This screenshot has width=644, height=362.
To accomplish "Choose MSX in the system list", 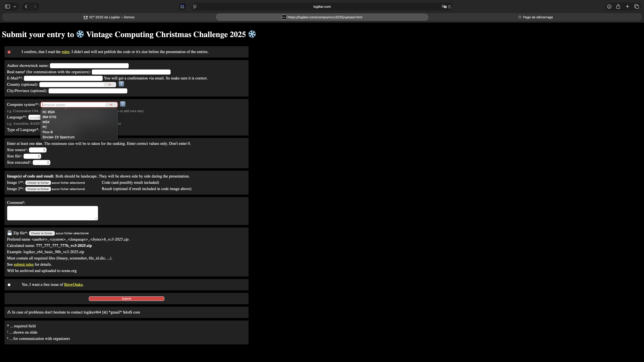I will pos(46,122).
